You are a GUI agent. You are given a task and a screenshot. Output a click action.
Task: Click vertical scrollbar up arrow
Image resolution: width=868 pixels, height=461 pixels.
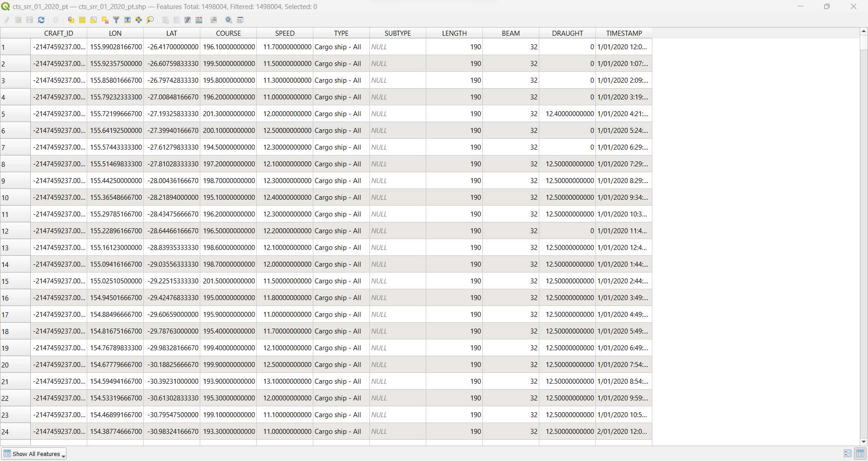pyautogui.click(x=863, y=31)
